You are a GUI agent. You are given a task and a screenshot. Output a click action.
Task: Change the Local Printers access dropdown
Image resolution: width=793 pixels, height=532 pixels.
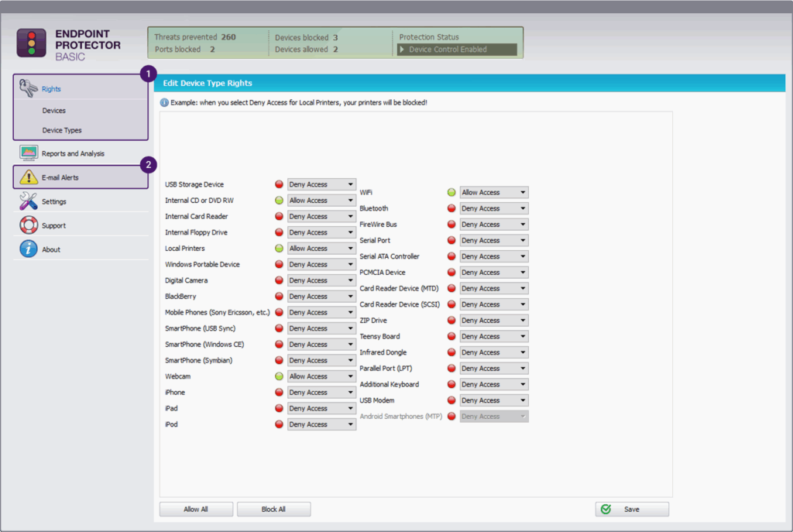321,249
